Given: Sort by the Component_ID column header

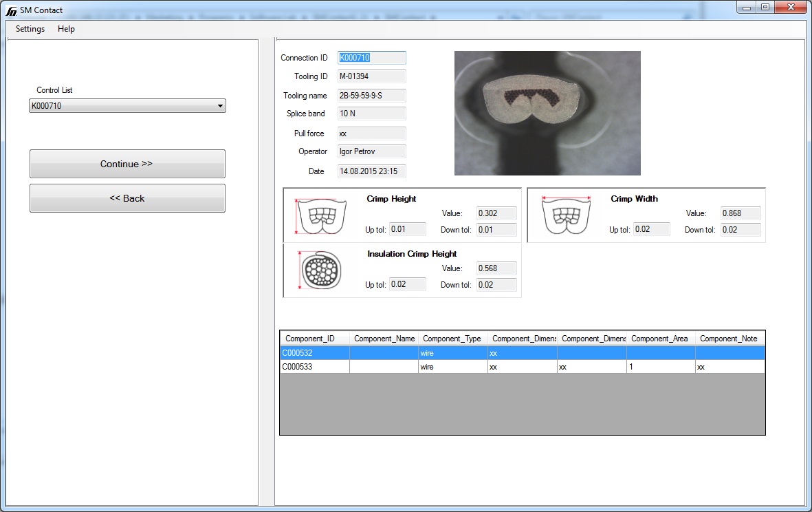Looking at the screenshot, I should 314,339.
